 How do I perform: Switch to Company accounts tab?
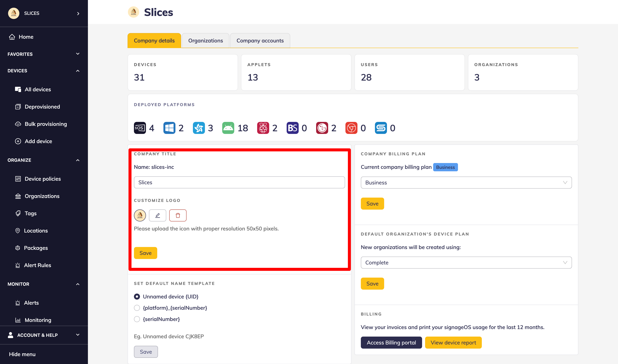point(260,41)
